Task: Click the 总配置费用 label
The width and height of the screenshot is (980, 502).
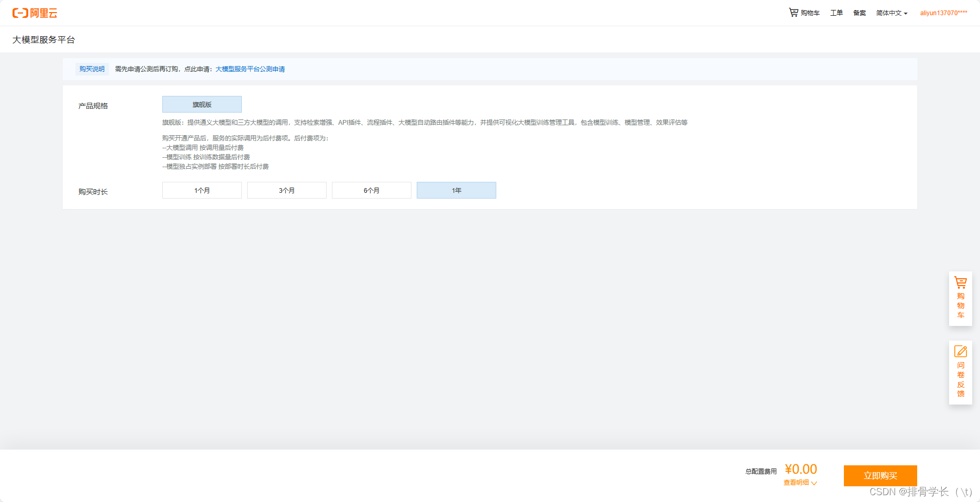Action: (761, 472)
